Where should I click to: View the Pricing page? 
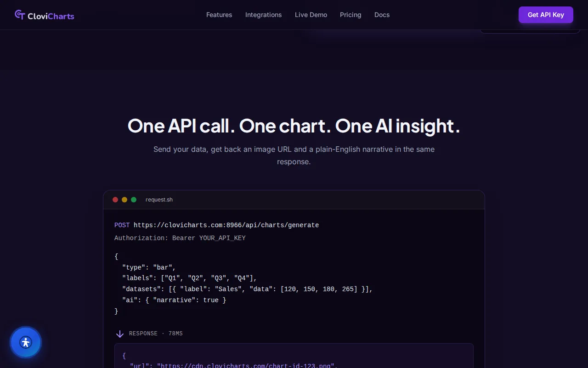pos(351,15)
